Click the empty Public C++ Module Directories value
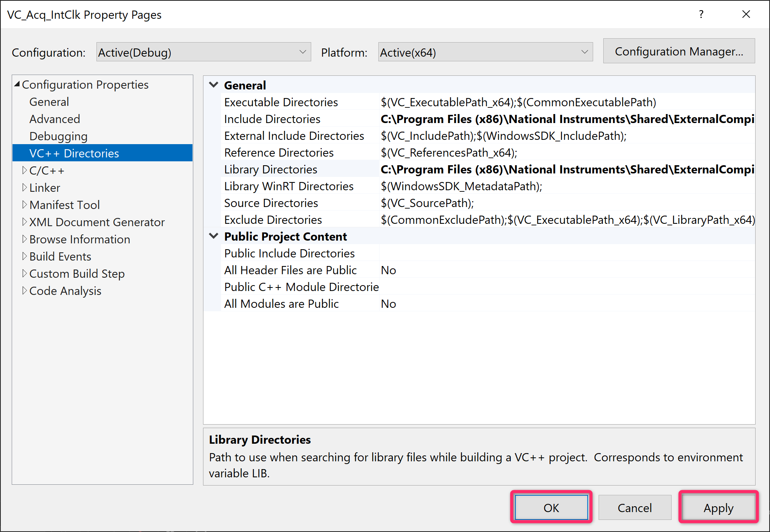The height and width of the screenshot is (532, 770). 567,287
